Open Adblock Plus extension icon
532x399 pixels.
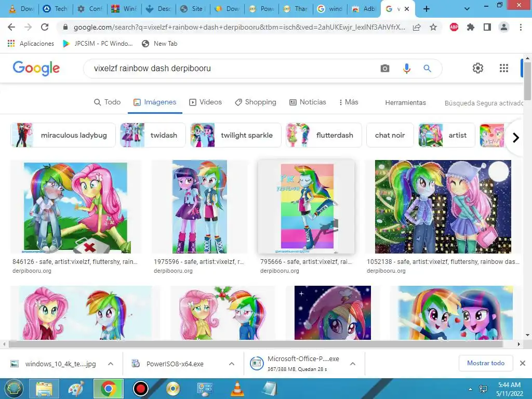pos(454,27)
